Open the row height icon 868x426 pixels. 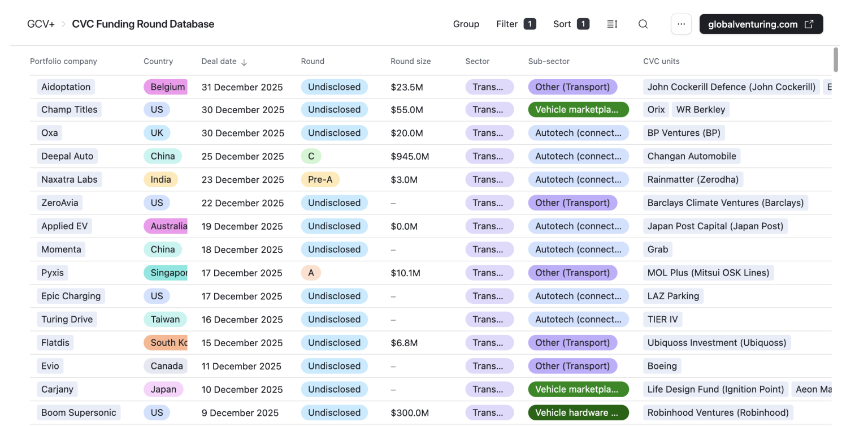(612, 24)
